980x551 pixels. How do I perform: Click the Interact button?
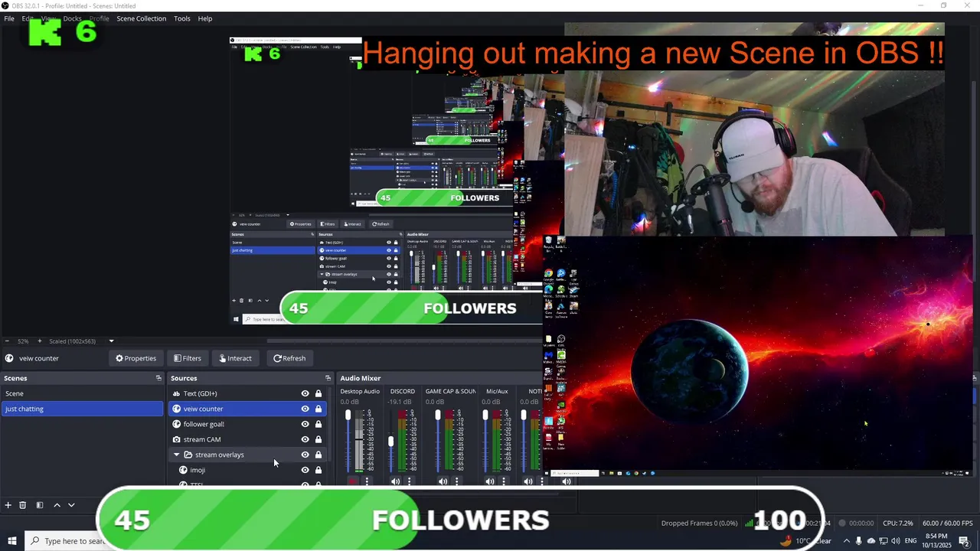click(x=234, y=358)
